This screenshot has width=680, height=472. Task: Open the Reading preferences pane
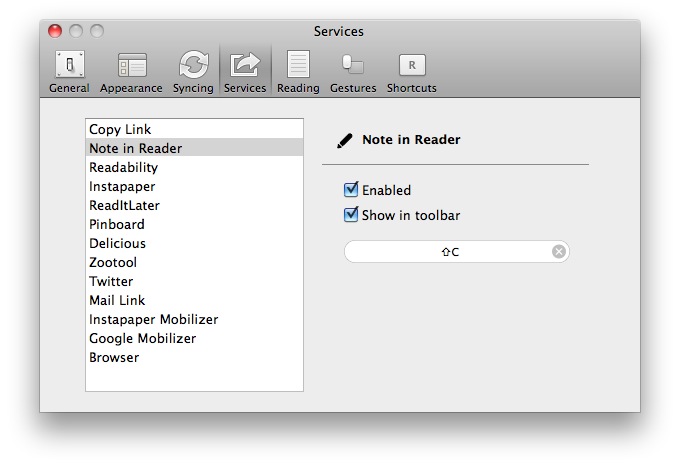(298, 71)
